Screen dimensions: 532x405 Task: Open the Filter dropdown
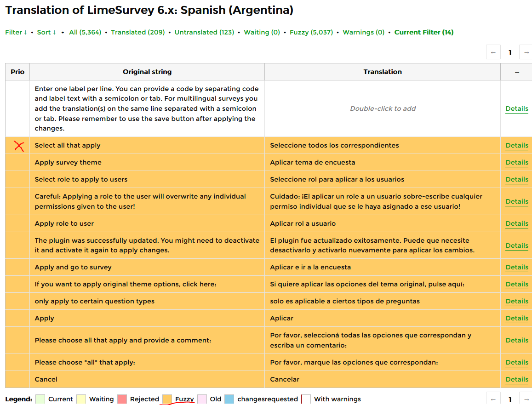tap(16, 33)
